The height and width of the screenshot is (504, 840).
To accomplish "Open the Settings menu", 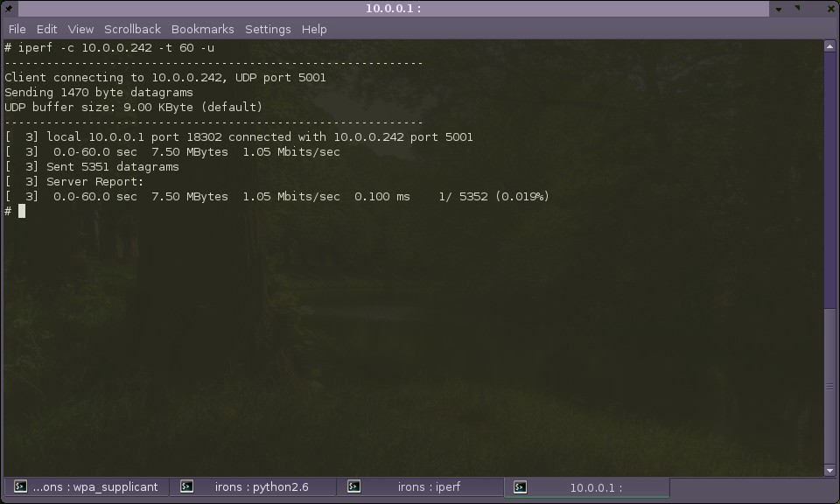I will pos(268,30).
